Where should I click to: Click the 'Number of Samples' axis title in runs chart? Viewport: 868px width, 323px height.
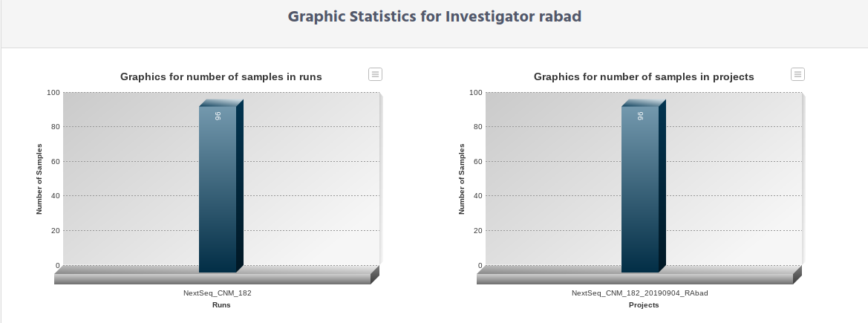click(x=39, y=179)
